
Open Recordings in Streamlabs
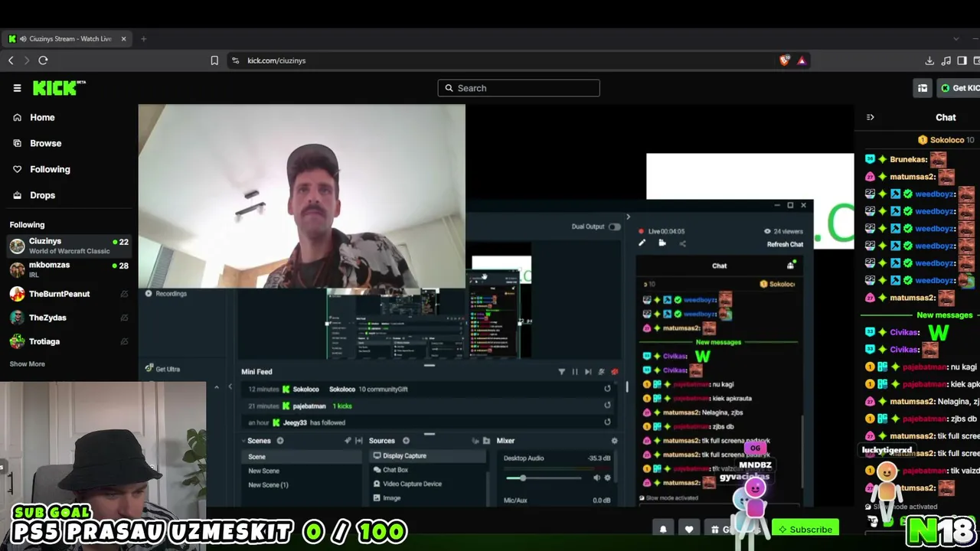click(166, 294)
